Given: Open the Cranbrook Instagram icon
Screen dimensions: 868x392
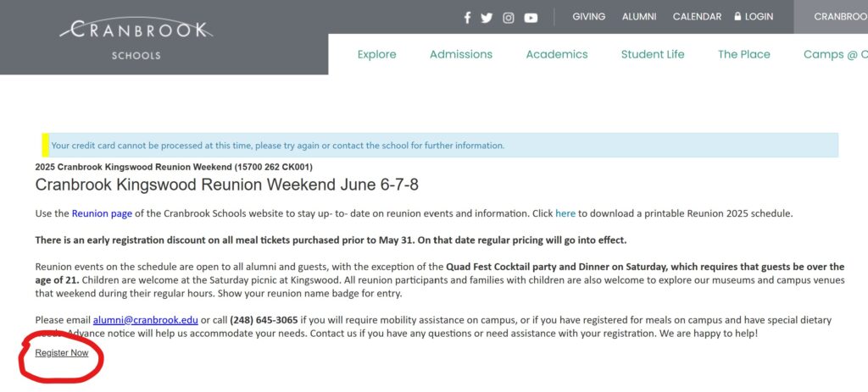Looking at the screenshot, I should (x=509, y=18).
